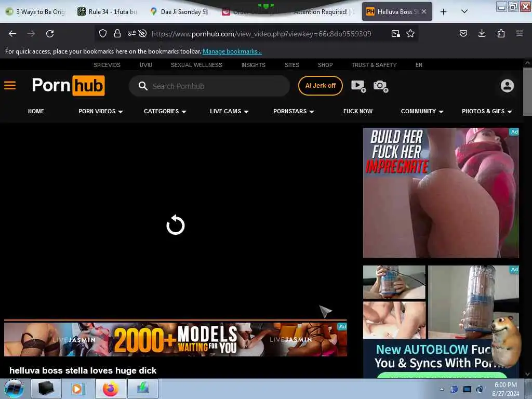Click the page vertical scrollbar thumb
The width and height of the screenshot is (532, 399).
pyautogui.click(x=527, y=91)
